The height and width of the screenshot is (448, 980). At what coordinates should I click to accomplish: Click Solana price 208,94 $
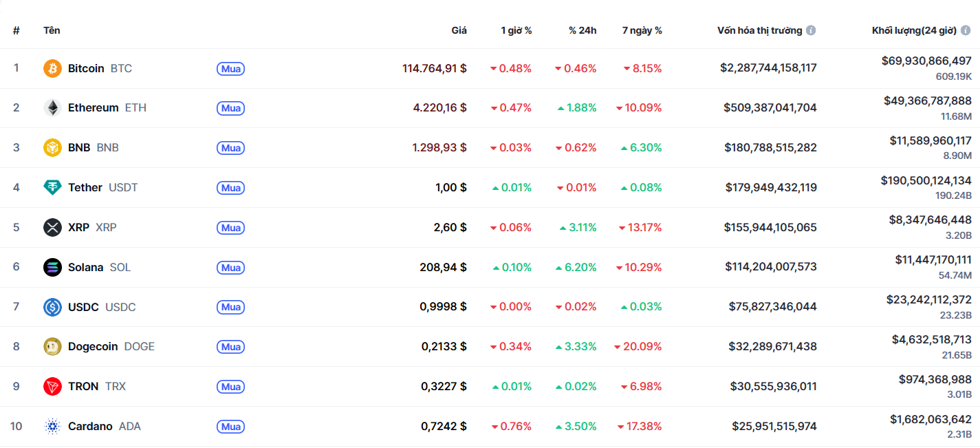click(444, 267)
